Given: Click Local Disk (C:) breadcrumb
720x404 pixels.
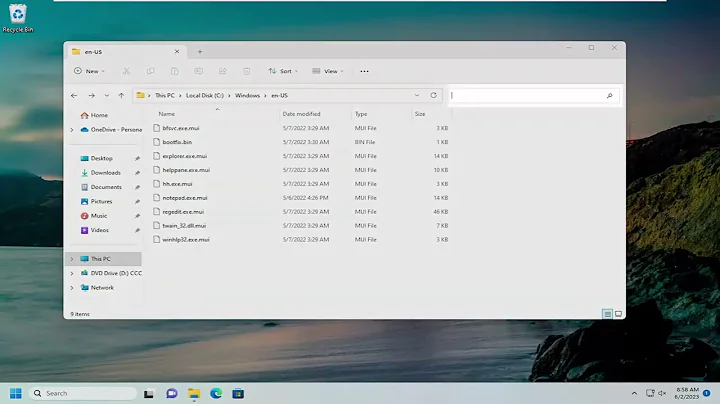Looking at the screenshot, I should 205,95.
